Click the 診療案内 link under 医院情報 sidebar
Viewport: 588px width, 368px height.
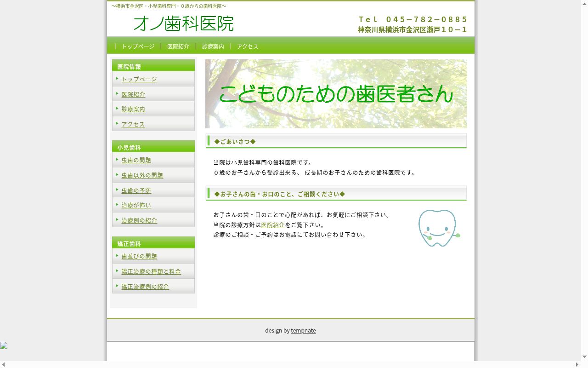pos(133,109)
